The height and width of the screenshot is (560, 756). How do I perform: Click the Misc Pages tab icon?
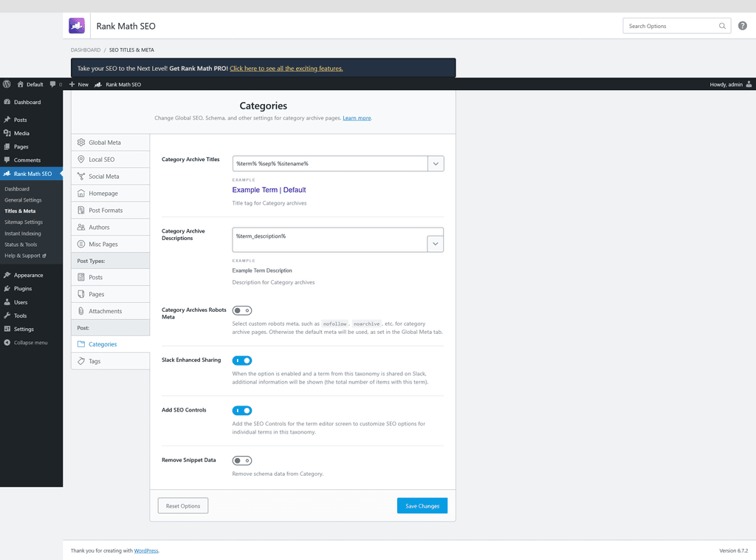click(81, 244)
